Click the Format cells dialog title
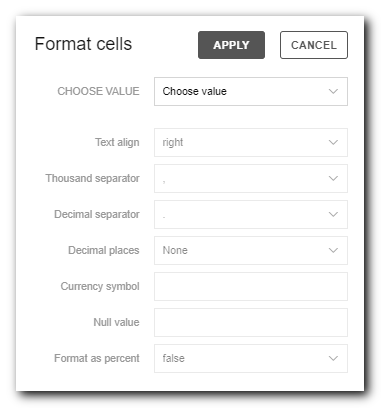This screenshot has width=381, height=408. [x=83, y=44]
